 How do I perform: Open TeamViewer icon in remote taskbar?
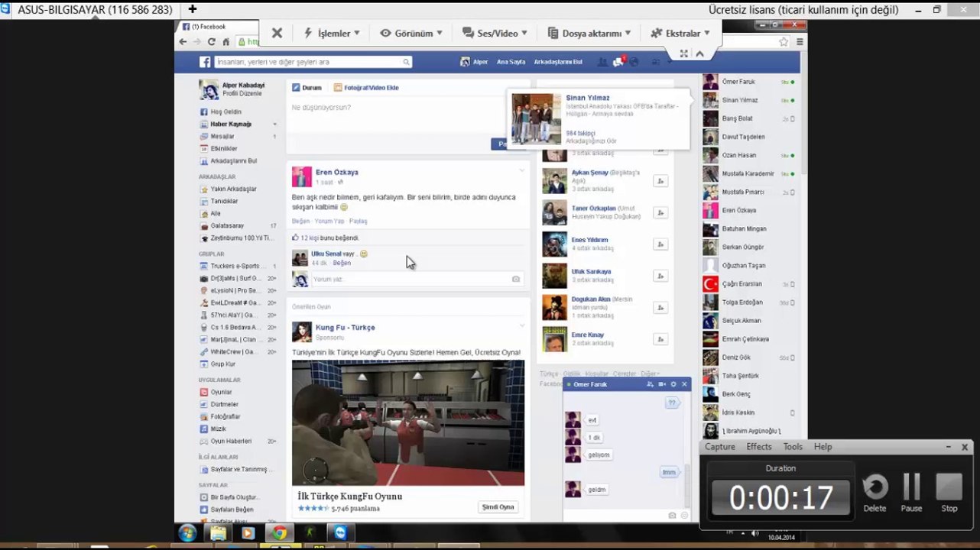tap(340, 532)
